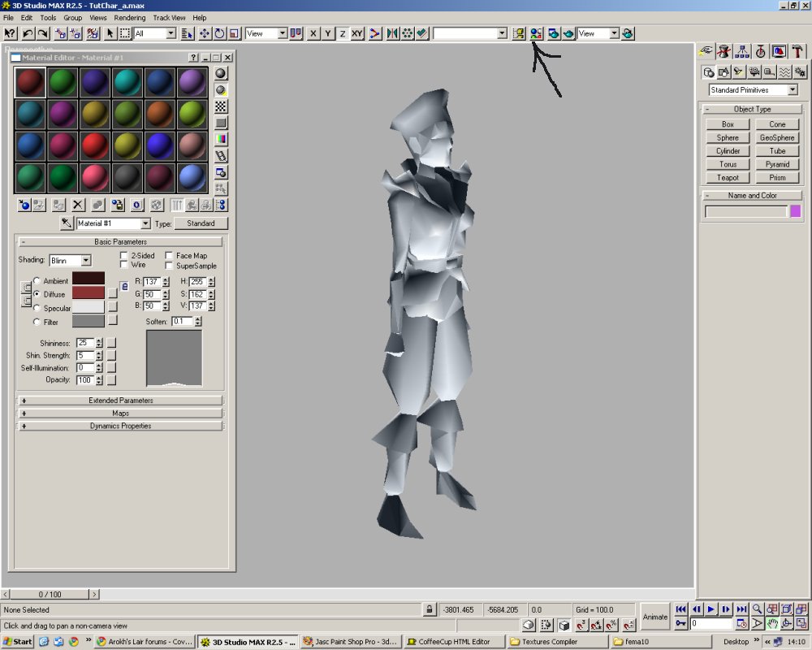Select the bright red sample sphere slot
Screen dimensions: 812x650
95,145
